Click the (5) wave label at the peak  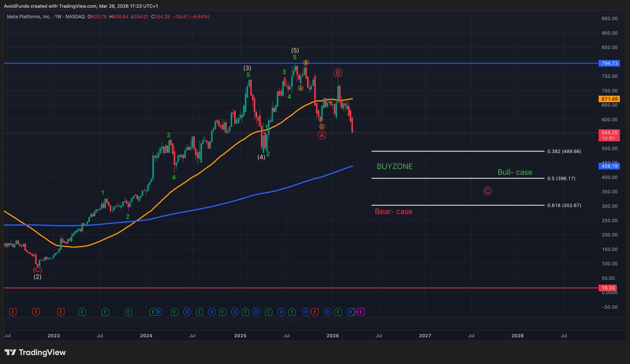(295, 50)
